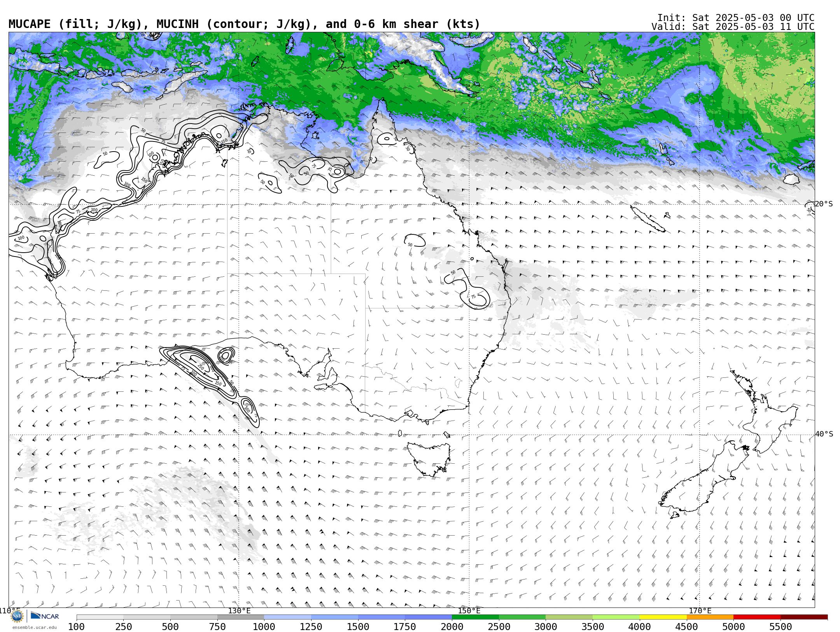Click the dark green 2000–2500 colorbar segment
This screenshot has height=632, width=840.
click(x=475, y=617)
